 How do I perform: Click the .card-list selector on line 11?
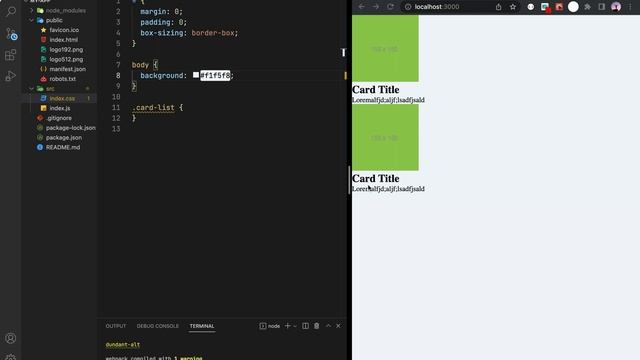[153, 108]
